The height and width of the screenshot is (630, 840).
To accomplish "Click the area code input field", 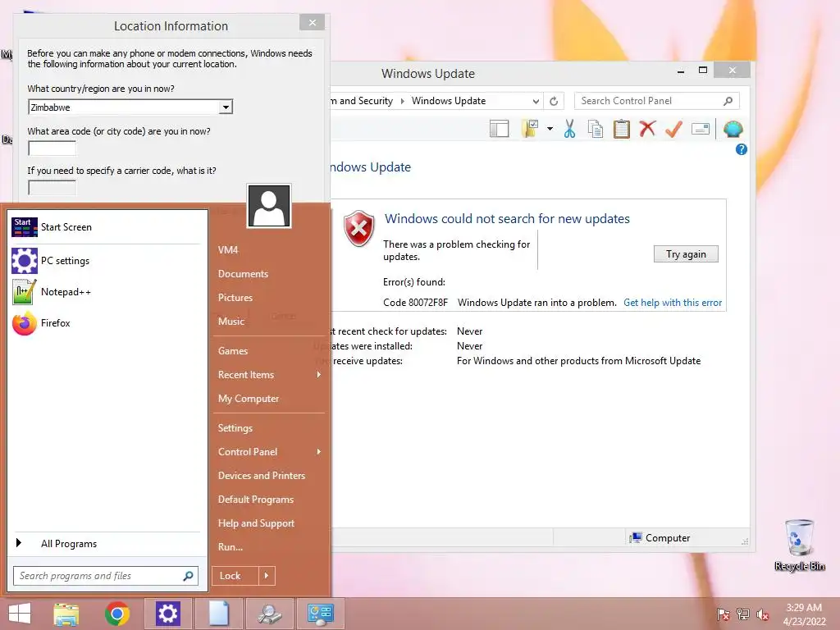I will pyautogui.click(x=52, y=148).
